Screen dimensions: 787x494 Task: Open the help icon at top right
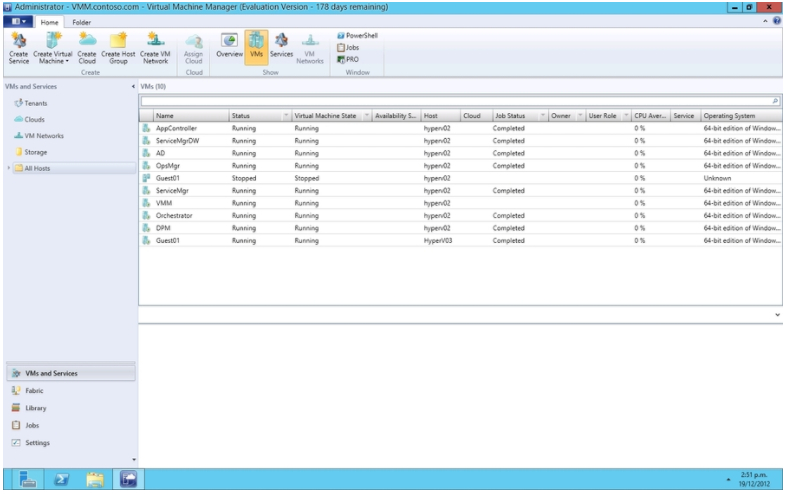pyautogui.click(x=777, y=21)
